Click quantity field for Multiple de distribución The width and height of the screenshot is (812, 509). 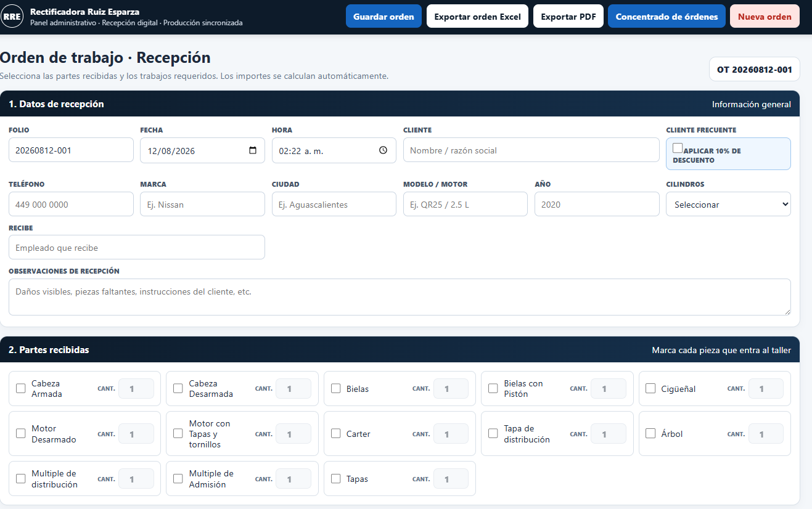pyautogui.click(x=136, y=479)
